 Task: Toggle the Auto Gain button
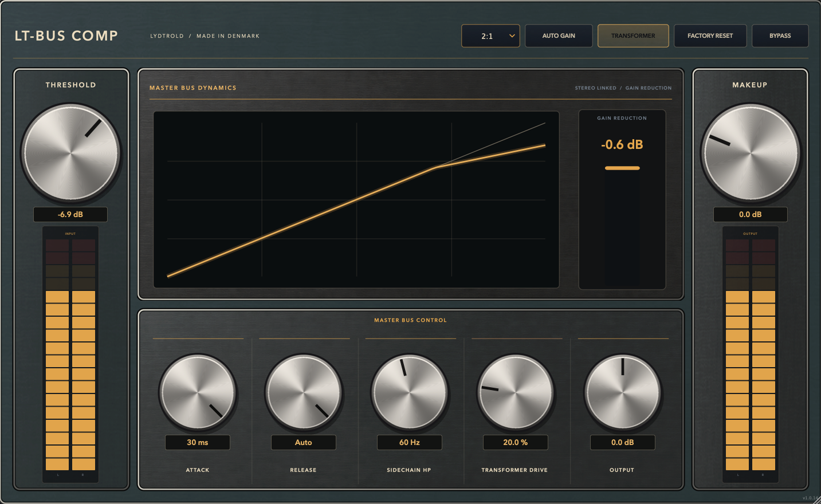[559, 36]
